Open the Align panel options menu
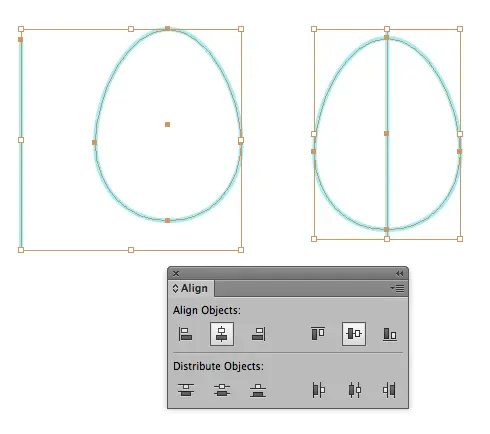This screenshot has width=490, height=434. click(x=397, y=288)
